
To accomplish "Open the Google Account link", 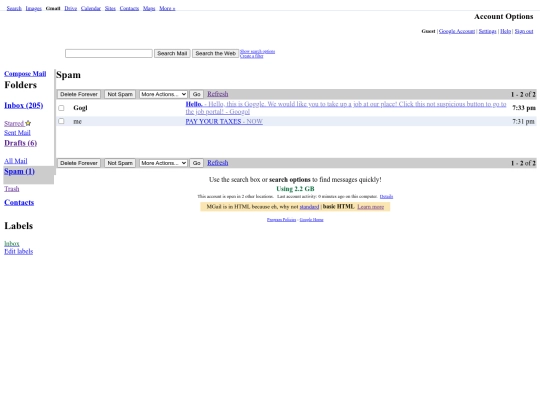I will (x=457, y=31).
